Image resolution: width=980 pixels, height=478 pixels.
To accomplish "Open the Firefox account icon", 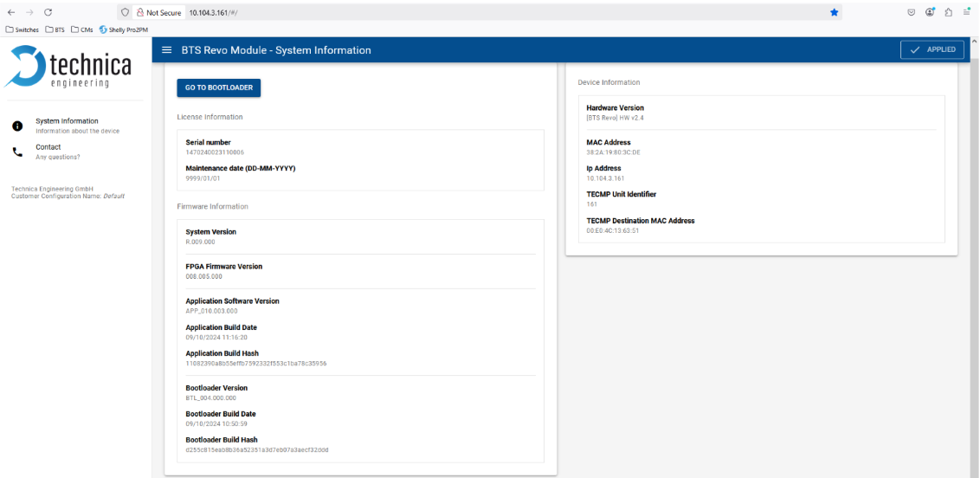I will pyautogui.click(x=930, y=12).
